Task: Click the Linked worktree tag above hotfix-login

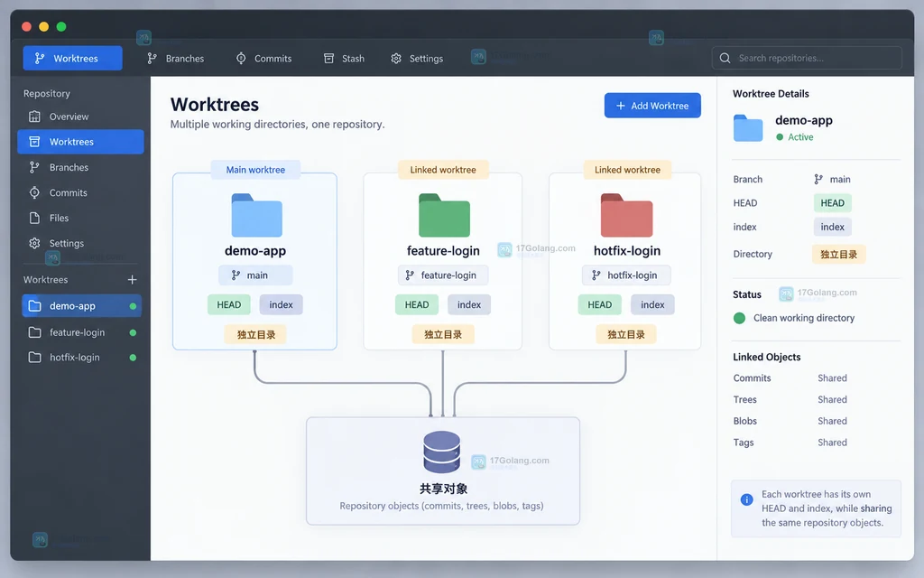Action: click(627, 170)
